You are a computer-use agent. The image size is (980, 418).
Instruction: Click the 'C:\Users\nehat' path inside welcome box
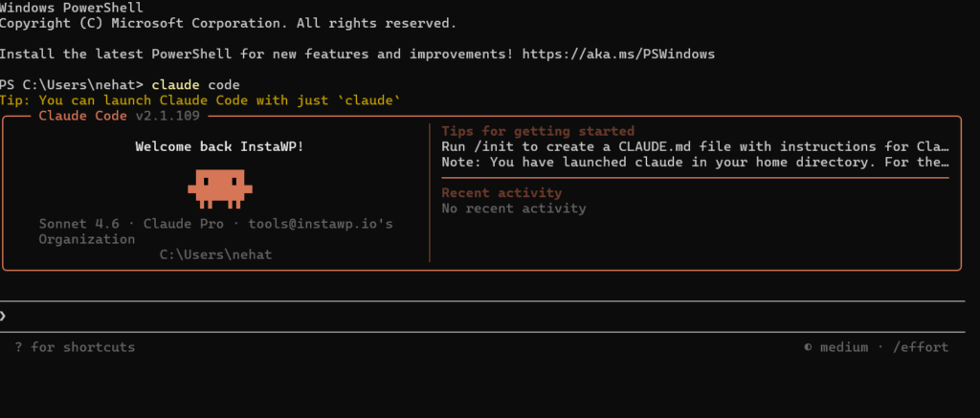215,254
